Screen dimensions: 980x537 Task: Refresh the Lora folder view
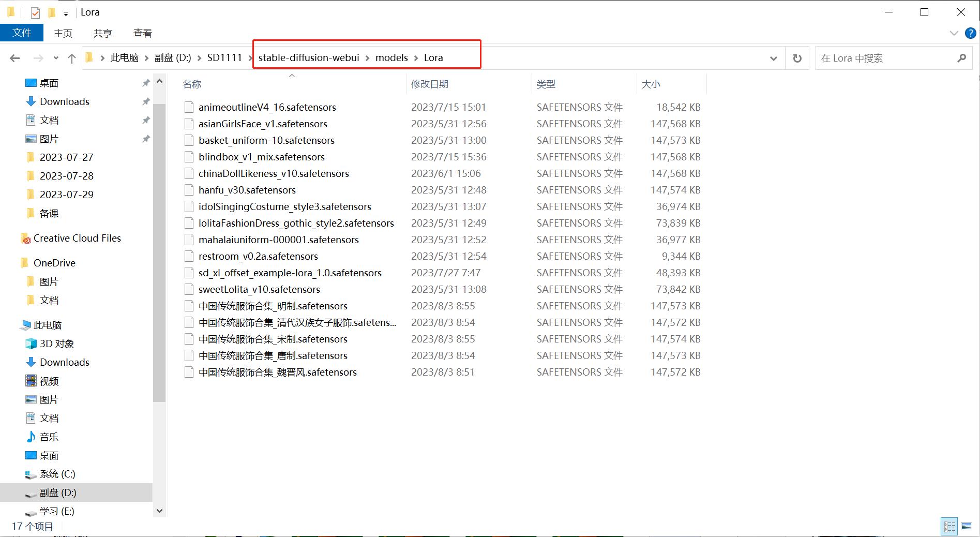(797, 58)
